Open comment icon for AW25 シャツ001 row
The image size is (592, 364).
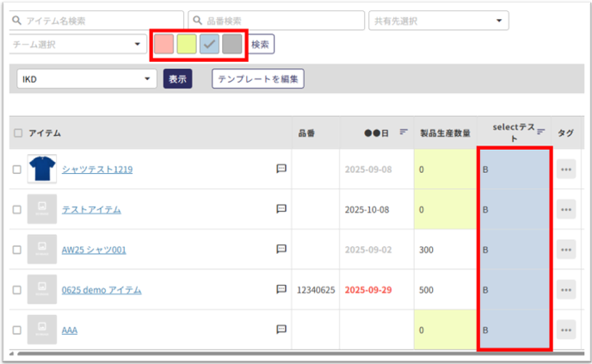(x=281, y=250)
